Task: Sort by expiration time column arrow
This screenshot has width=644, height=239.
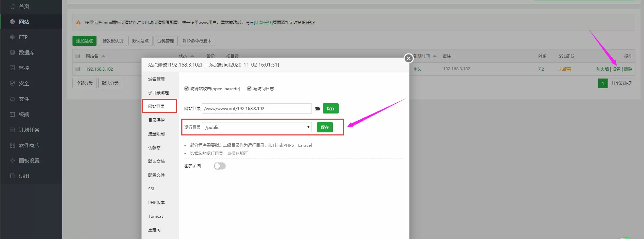Action: (435, 56)
